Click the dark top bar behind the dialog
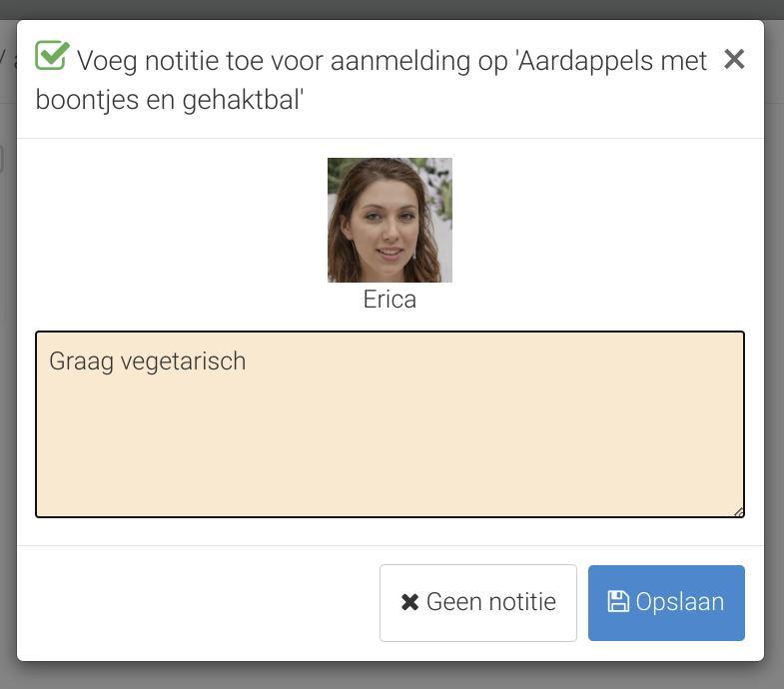This screenshot has height=689, width=784. (x=390, y=9)
